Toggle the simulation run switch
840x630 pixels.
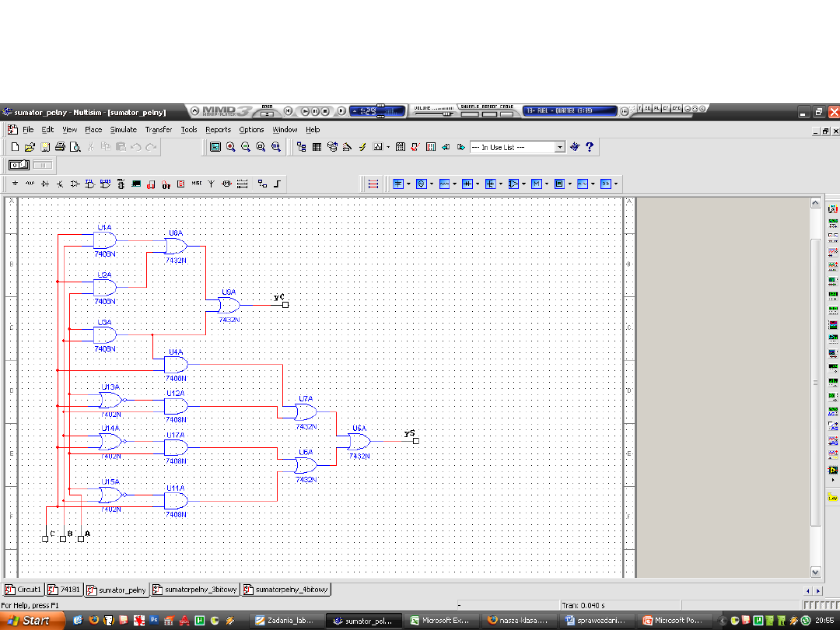(x=19, y=165)
